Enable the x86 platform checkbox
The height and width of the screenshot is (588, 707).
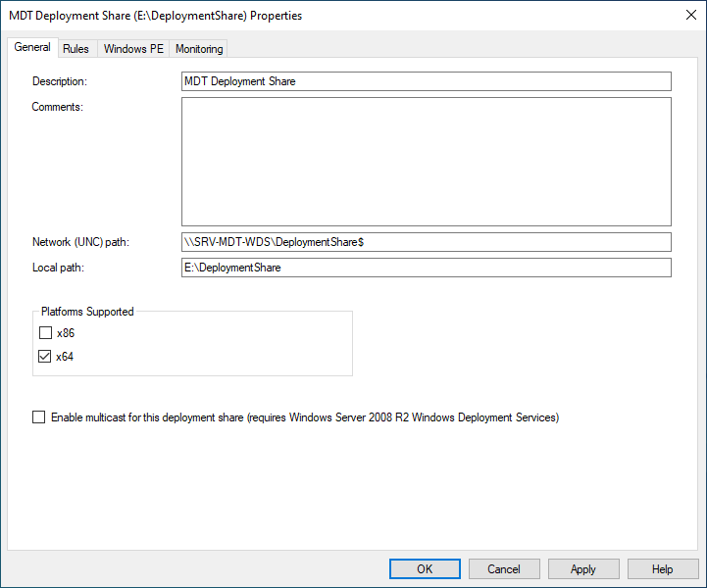[x=45, y=333]
